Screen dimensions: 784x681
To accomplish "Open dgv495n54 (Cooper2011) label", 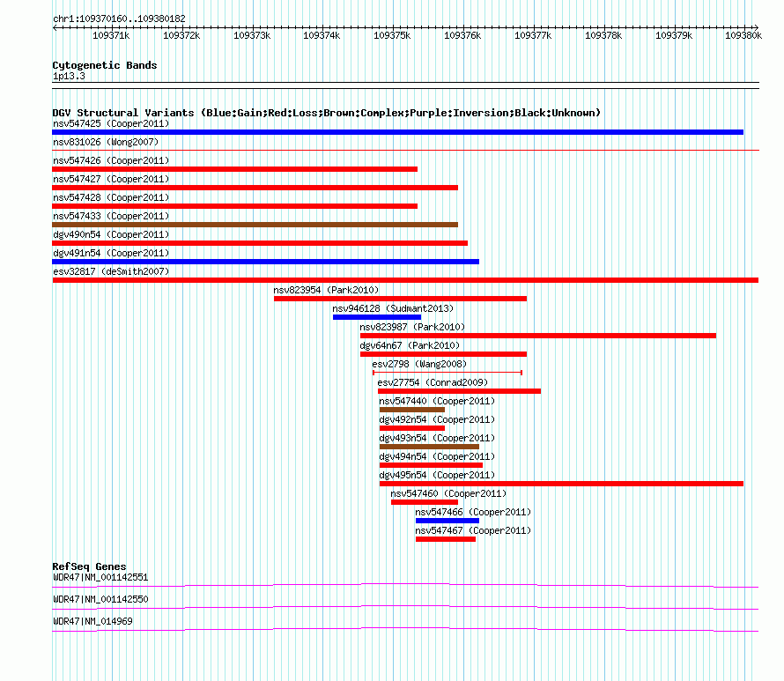I will [437, 475].
